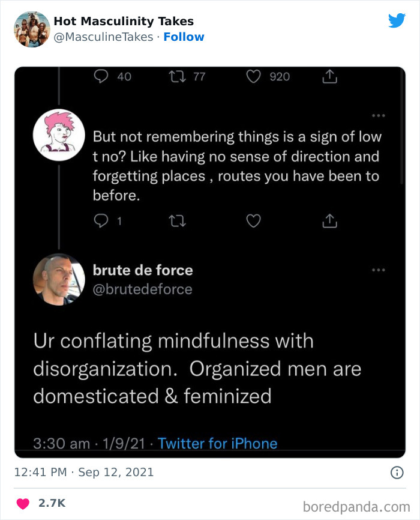Toggle the retweet icon on the bottom tweet
This screenshot has height=520, width=420.
[178, 221]
